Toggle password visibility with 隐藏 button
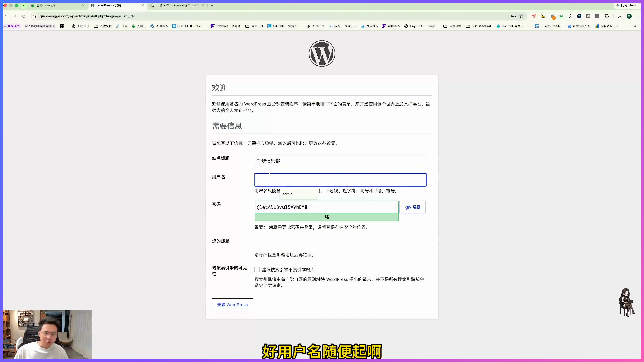Image resolution: width=644 pixels, height=362 pixels. [x=413, y=207]
